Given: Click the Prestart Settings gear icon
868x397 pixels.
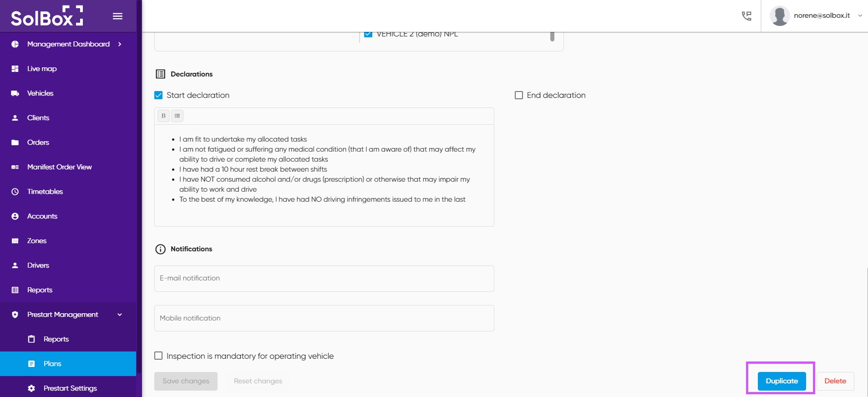Looking at the screenshot, I should point(31,388).
